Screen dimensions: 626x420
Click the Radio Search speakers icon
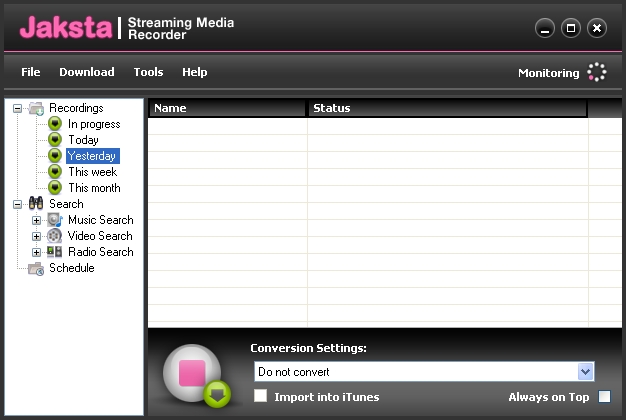coord(55,252)
